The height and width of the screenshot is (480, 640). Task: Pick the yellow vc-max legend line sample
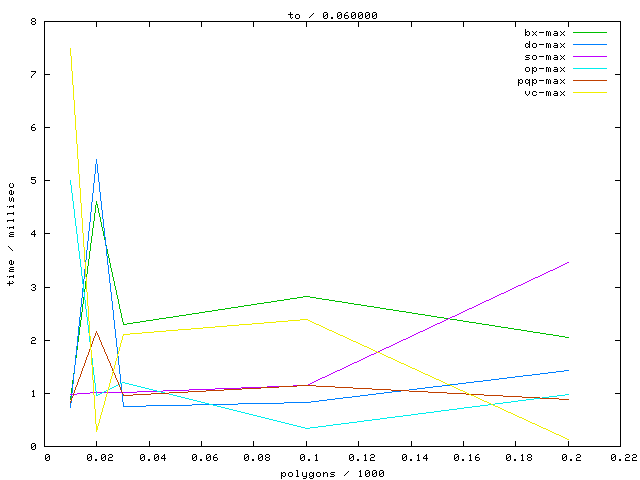pyautogui.click(x=590, y=92)
